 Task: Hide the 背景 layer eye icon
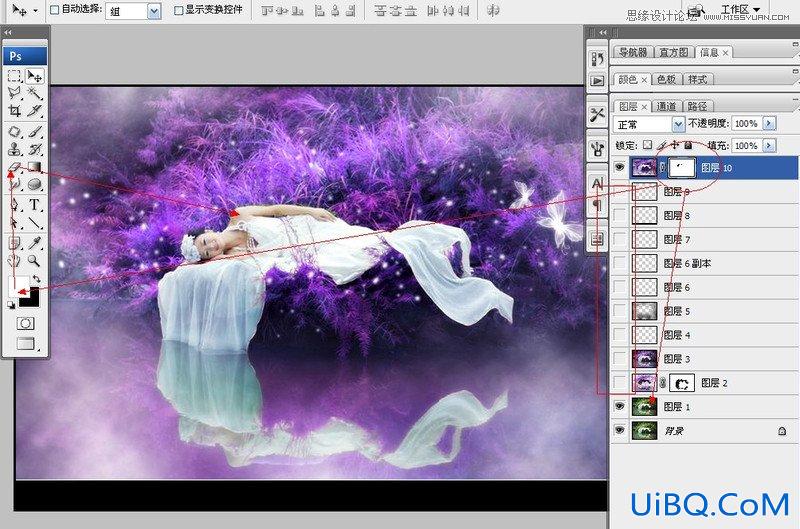coord(619,431)
